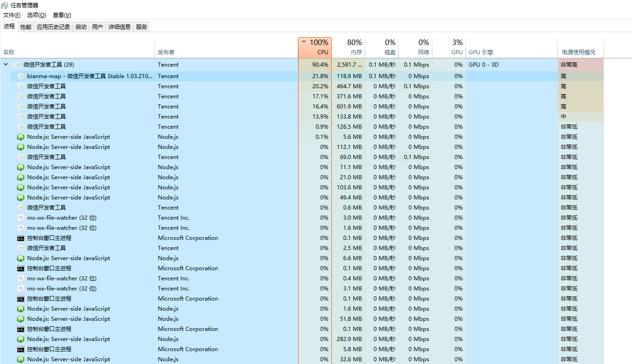Click the 微信开发者工具 icon in the 0.6 MB row
This screenshot has width=632, height=364.
(x=20, y=208)
